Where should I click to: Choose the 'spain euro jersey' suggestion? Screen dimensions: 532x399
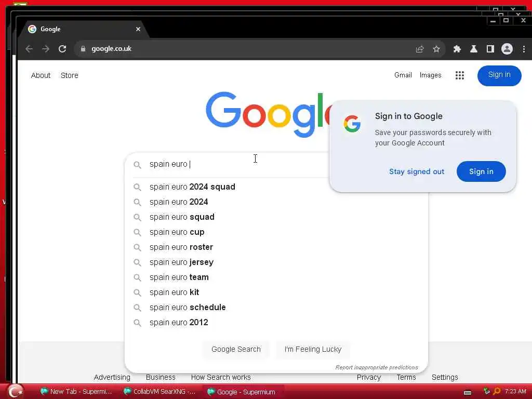(276, 262)
